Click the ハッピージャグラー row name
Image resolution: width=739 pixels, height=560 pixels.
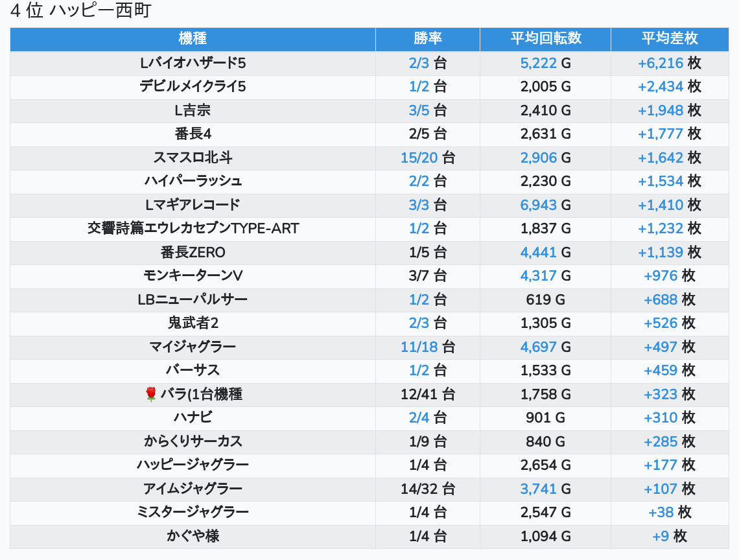[x=193, y=465]
